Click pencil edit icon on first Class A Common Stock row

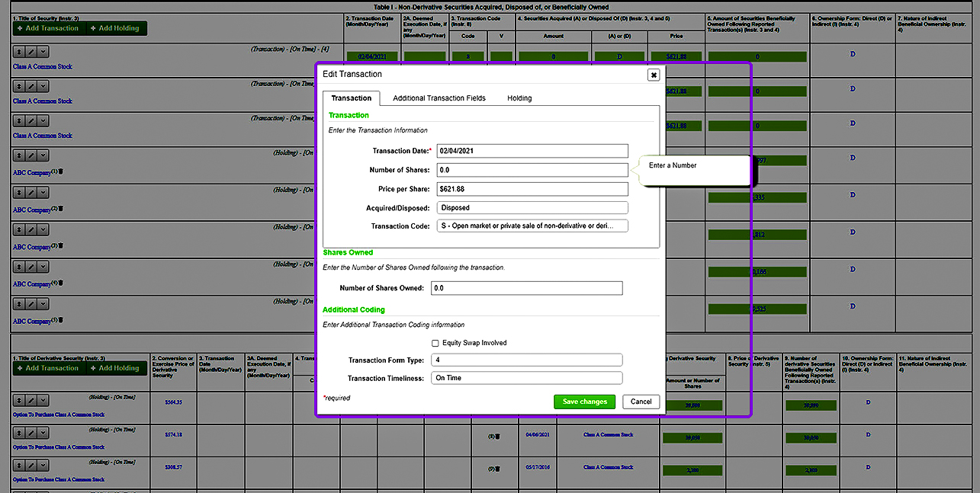(31, 52)
